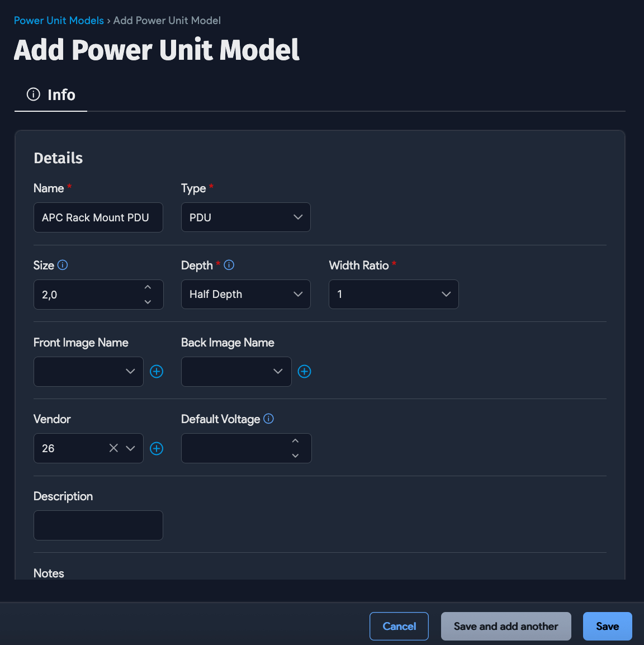
Task: Click the Default Voltage up stepper arrow
Action: click(x=295, y=440)
